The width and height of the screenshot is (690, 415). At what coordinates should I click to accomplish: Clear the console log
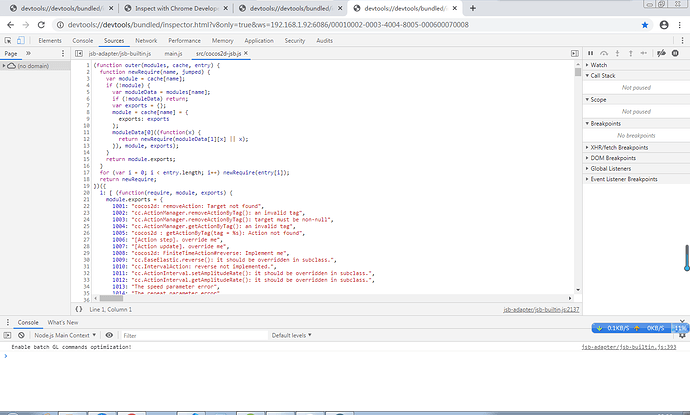coord(21,335)
